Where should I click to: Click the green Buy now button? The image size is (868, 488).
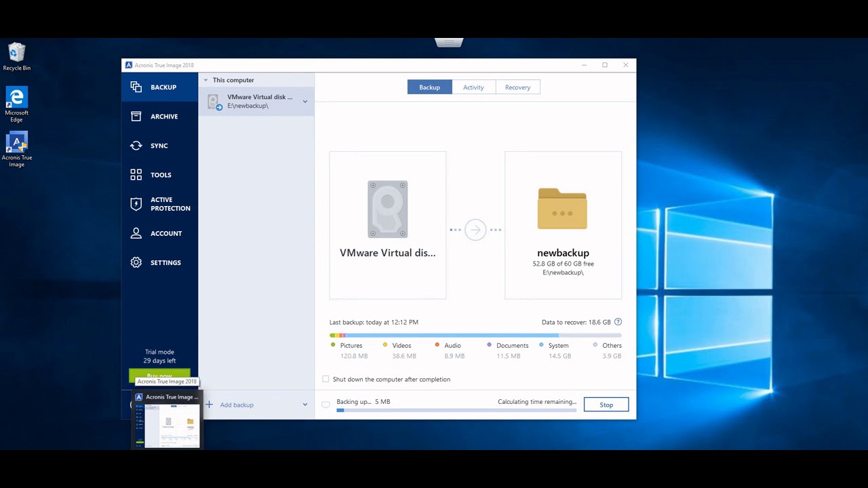[x=159, y=375]
